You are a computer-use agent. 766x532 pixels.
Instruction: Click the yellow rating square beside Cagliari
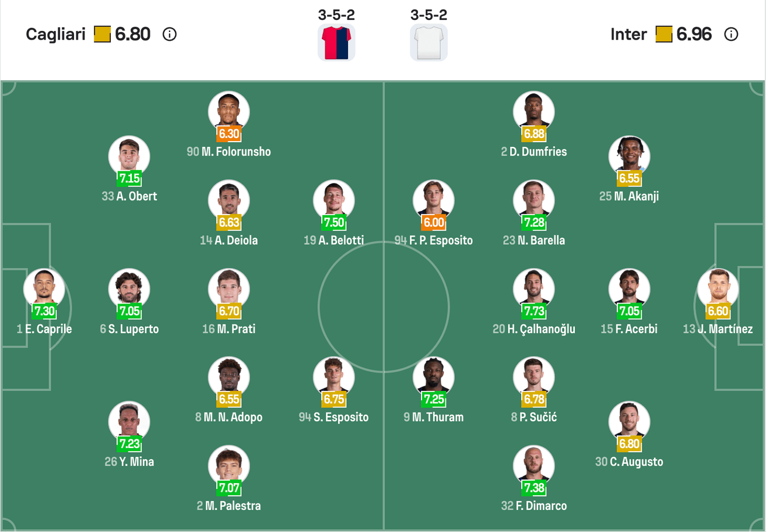(x=103, y=34)
